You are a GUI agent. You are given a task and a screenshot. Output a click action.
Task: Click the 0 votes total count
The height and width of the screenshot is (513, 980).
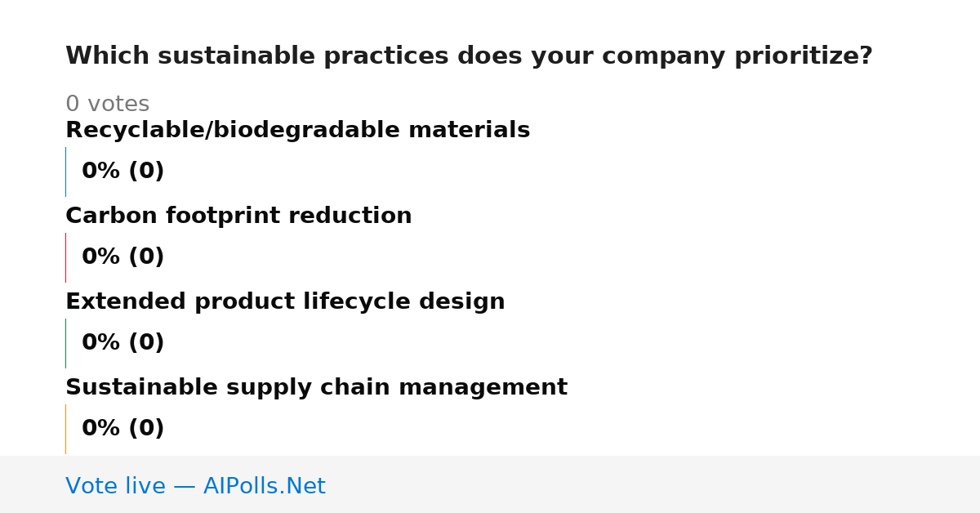coord(107,105)
